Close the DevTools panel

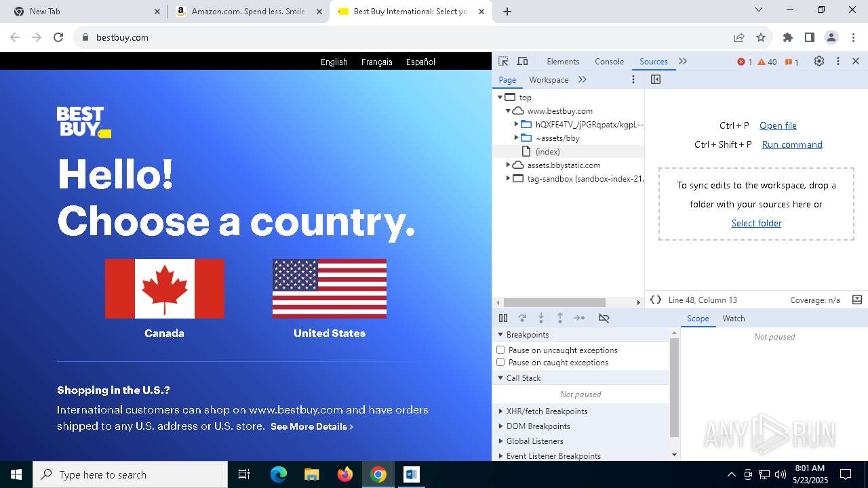[x=856, y=61]
